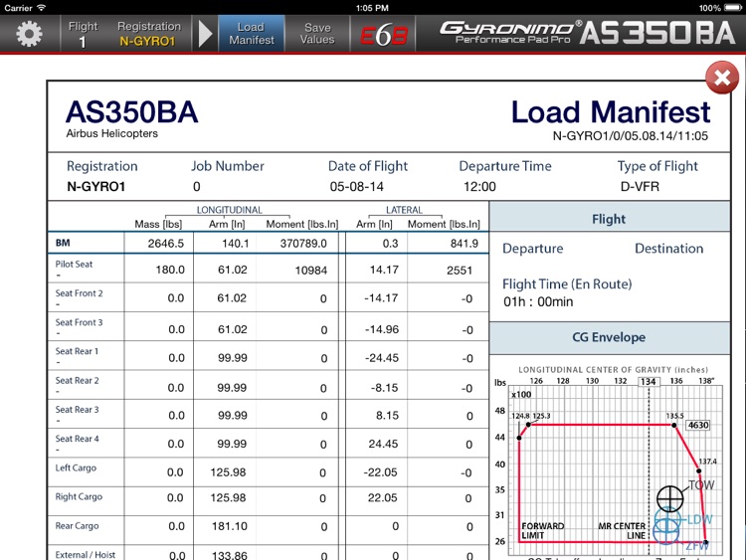Tap the Seat Rear 2 lateral arm -8.15

tap(384, 388)
